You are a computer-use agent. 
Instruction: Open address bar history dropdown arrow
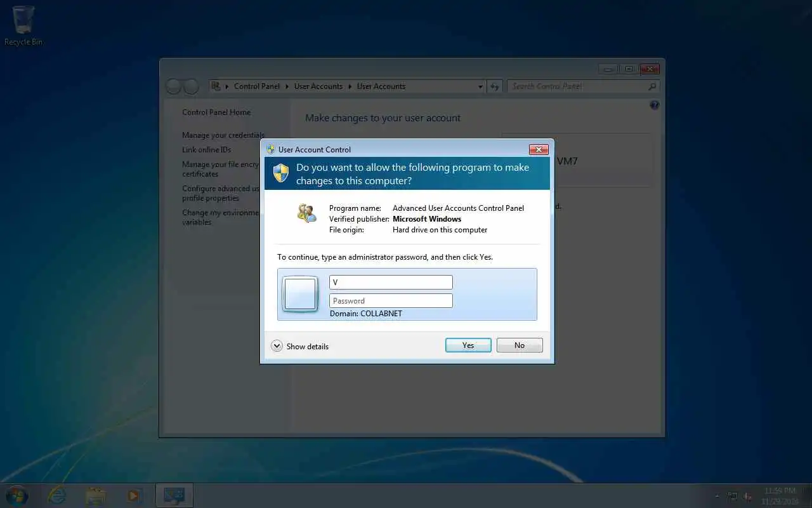(480, 86)
